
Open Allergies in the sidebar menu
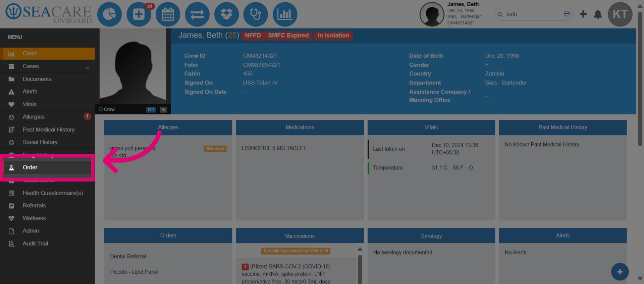point(47,117)
